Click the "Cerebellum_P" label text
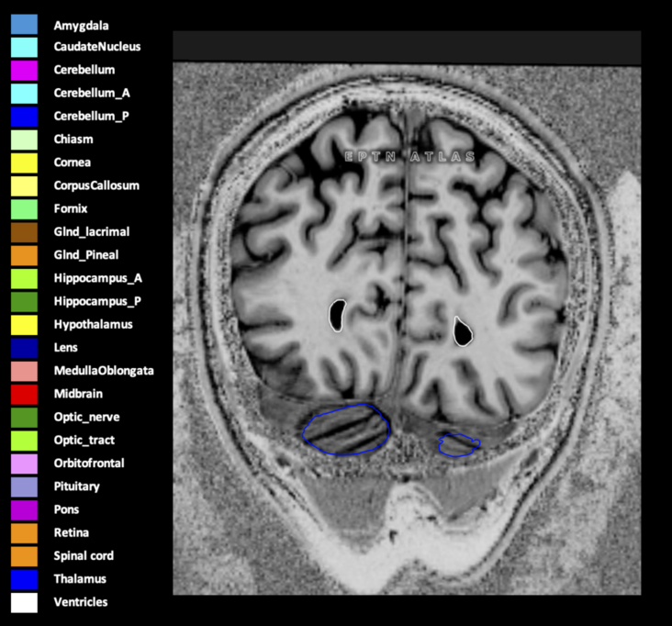672x626 pixels. click(91, 117)
